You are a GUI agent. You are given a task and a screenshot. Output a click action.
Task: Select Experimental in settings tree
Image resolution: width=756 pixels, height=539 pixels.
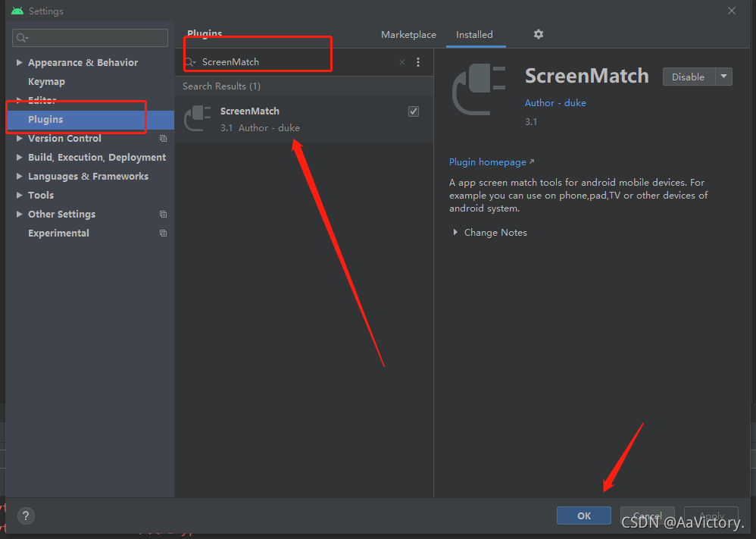click(58, 233)
